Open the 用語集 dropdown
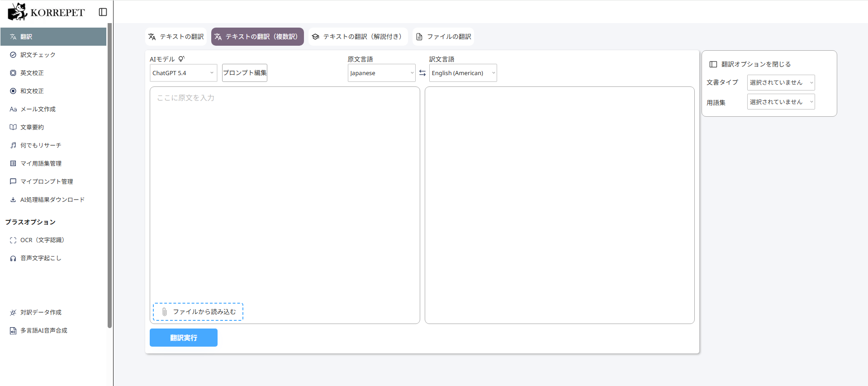868x386 pixels. pos(781,102)
